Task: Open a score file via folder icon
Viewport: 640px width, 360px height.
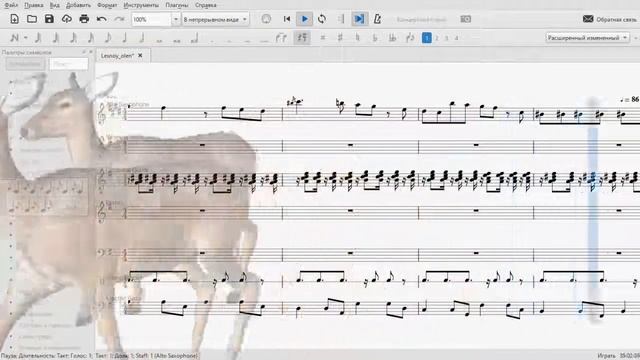Action: click(x=32, y=19)
